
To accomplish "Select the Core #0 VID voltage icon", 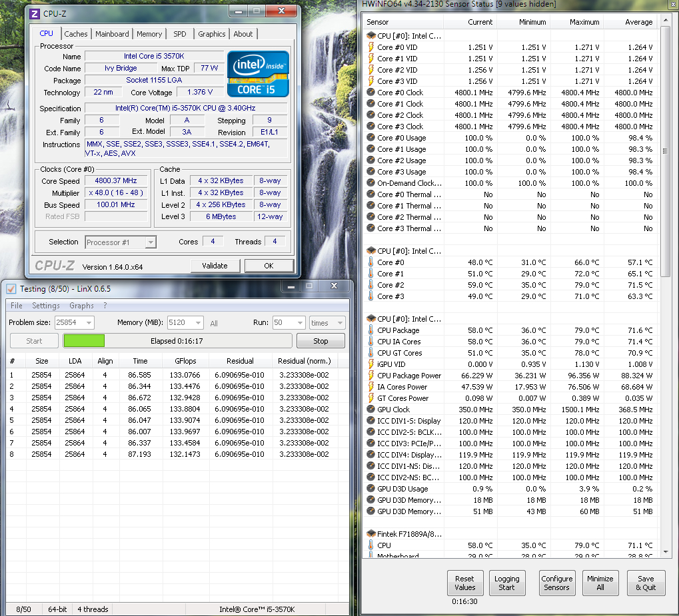I will (x=370, y=47).
